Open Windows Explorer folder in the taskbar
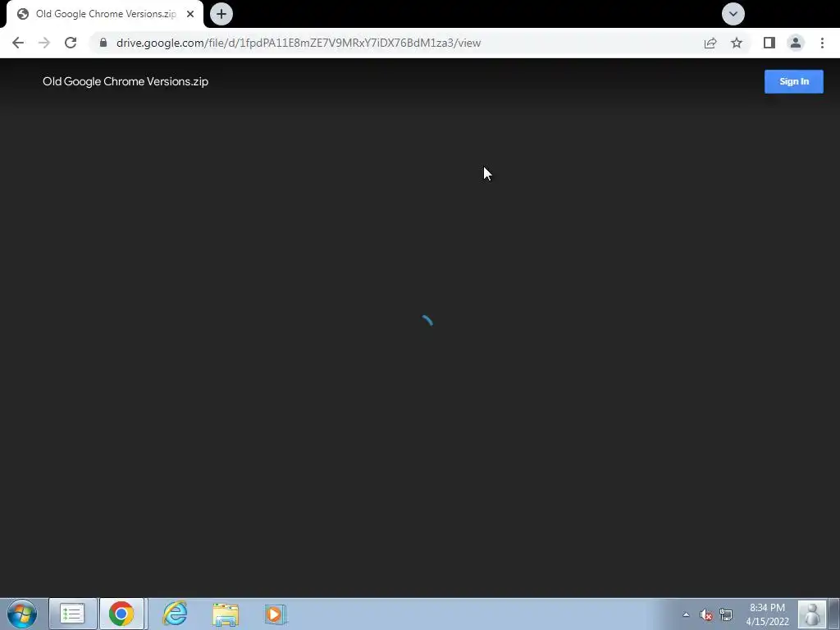 pyautogui.click(x=226, y=614)
